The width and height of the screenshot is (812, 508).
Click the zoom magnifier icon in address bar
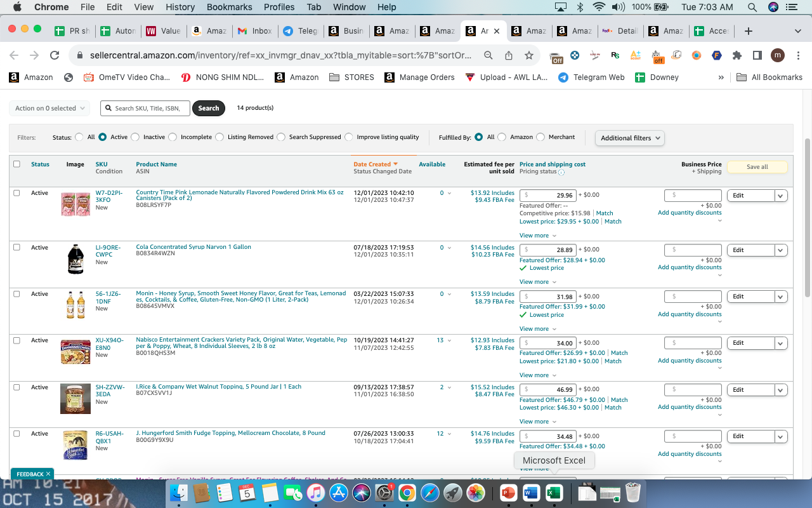tap(488, 55)
